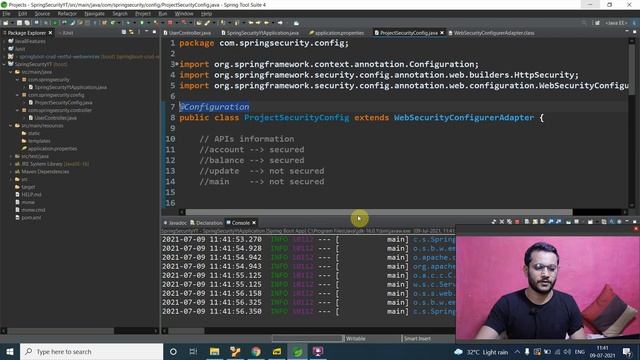
Task: Collapse the src/main/resources folder
Action: [x=11, y=126]
